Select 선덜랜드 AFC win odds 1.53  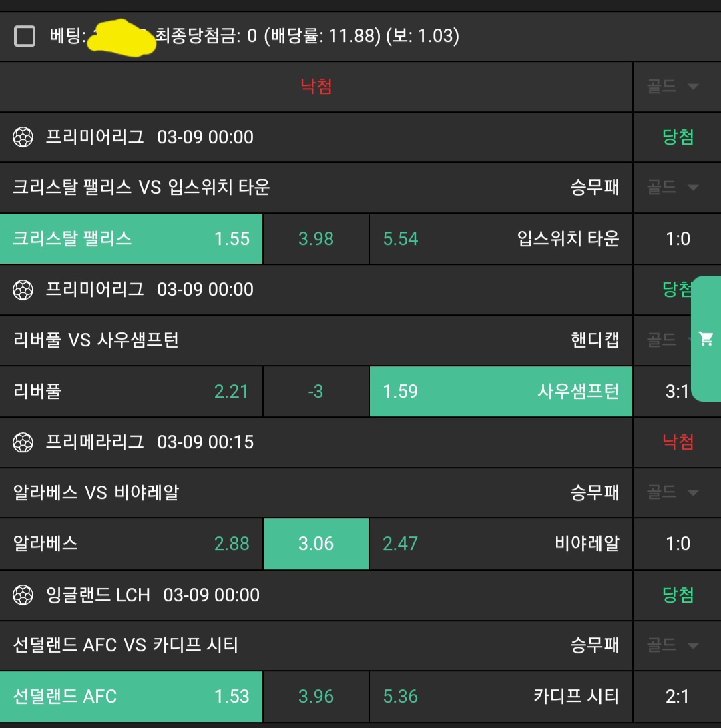(132, 697)
